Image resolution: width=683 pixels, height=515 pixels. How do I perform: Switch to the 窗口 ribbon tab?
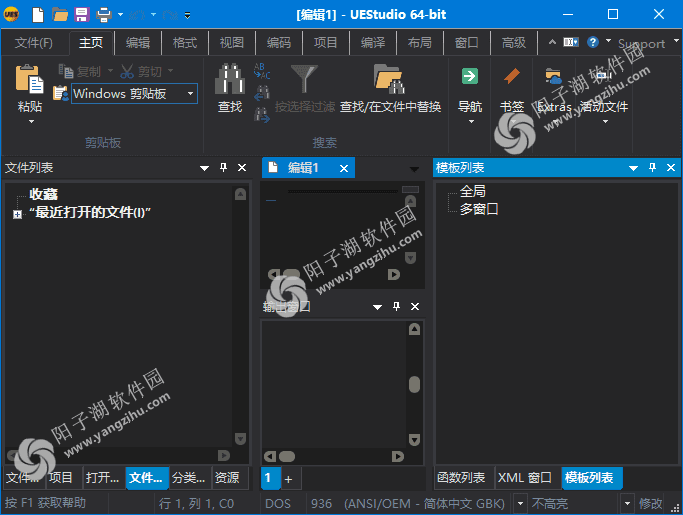click(x=467, y=43)
